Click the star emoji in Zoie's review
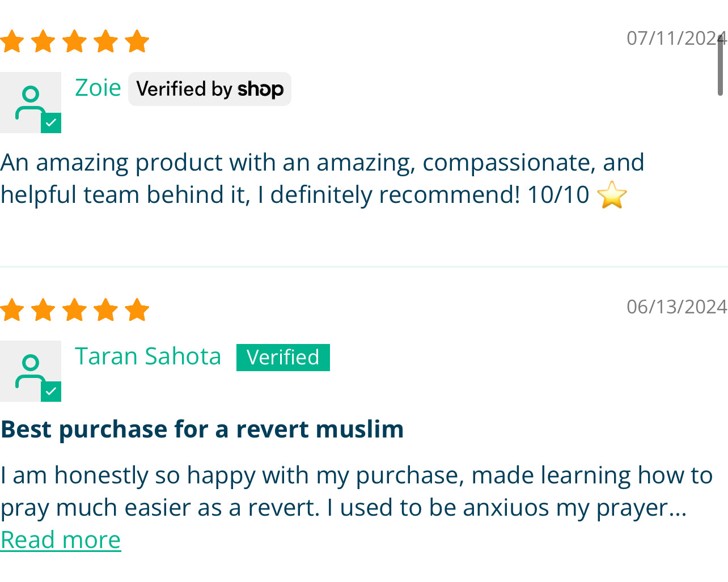Screen dimensions: 728x582 tap(613, 194)
